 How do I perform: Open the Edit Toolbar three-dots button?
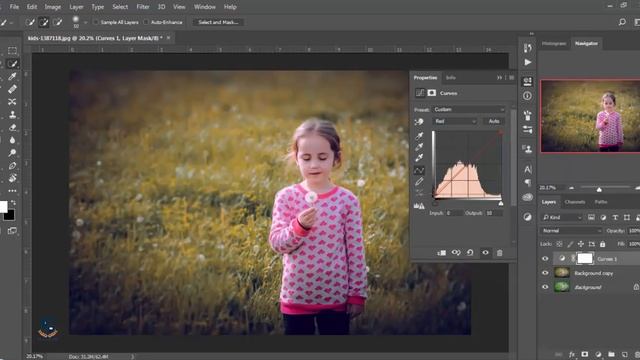tap(12, 191)
